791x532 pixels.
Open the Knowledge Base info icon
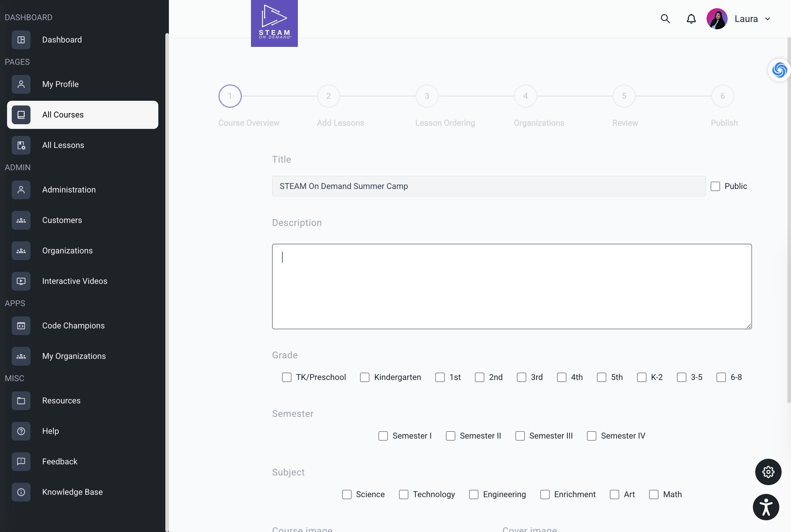point(21,492)
